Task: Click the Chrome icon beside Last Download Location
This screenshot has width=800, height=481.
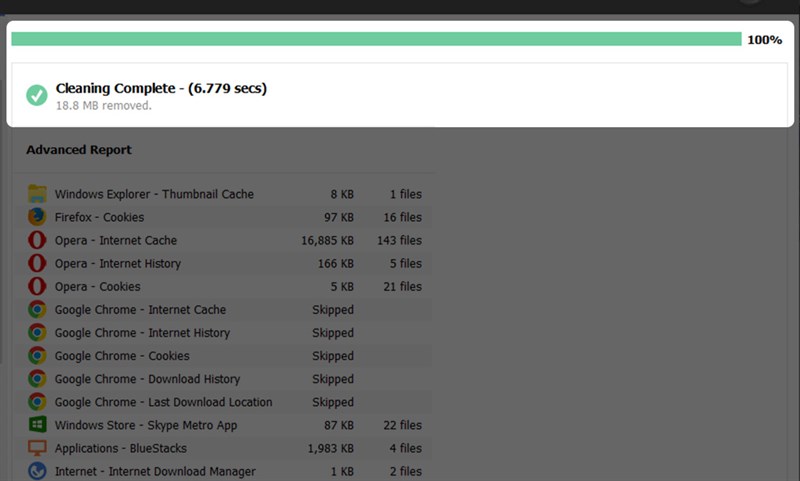Action: (37, 402)
